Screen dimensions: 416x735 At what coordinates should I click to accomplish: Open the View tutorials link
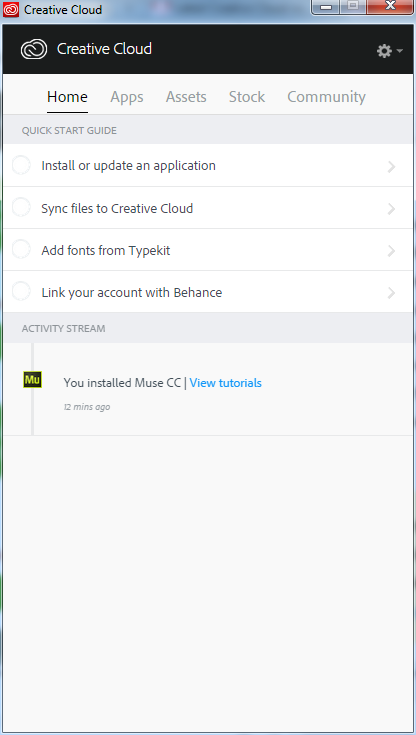pos(226,383)
